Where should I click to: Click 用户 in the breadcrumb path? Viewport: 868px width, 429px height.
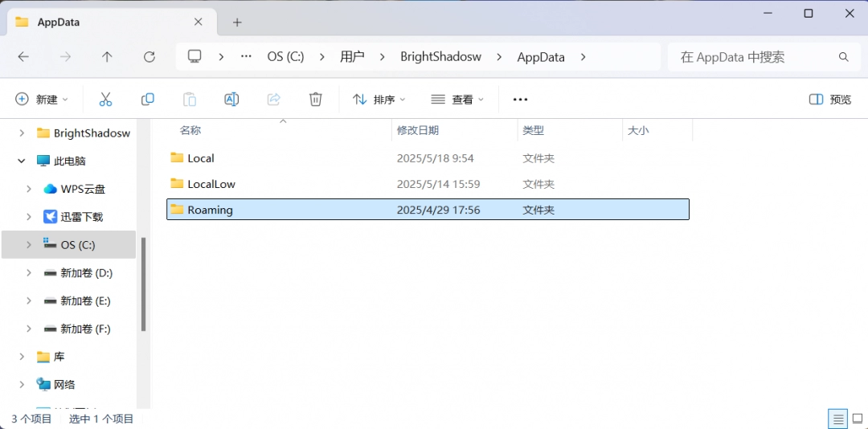[x=352, y=56]
